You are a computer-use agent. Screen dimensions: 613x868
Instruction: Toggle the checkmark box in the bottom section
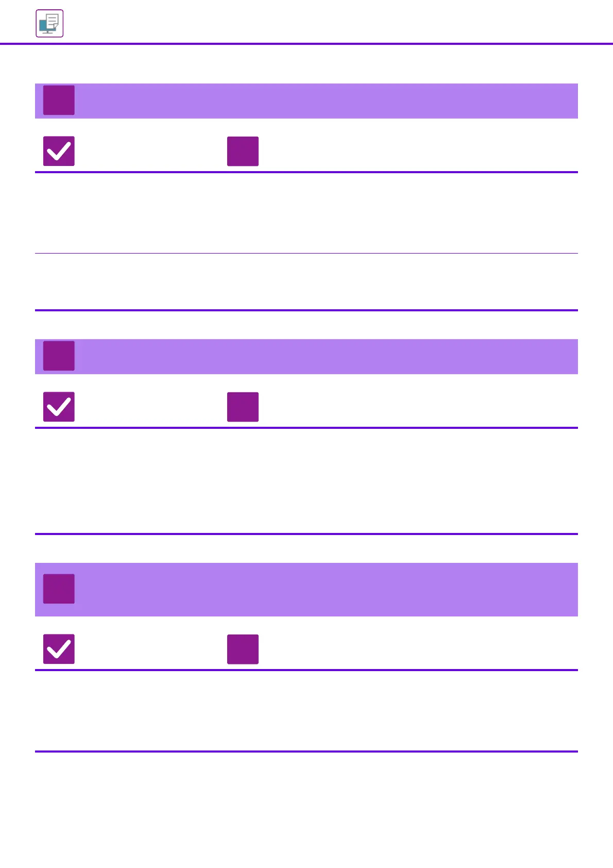click(59, 649)
